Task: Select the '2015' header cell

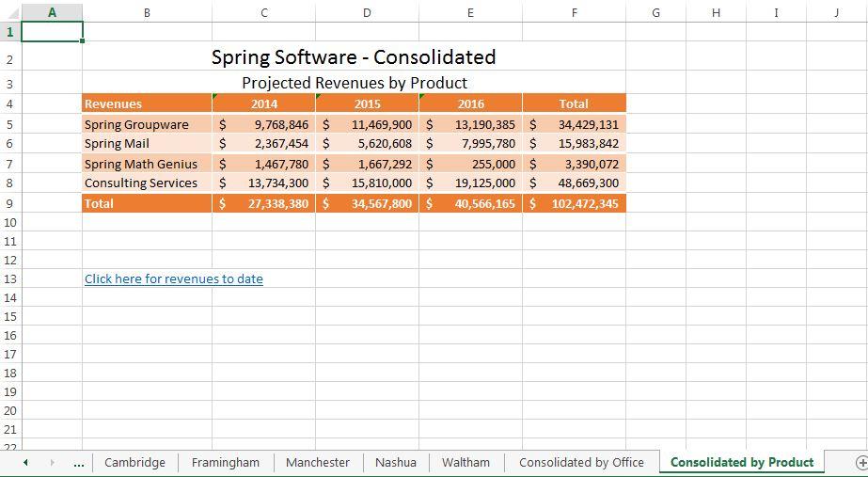Action: (x=367, y=103)
